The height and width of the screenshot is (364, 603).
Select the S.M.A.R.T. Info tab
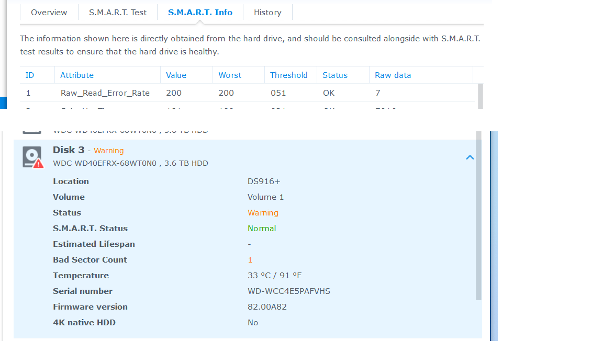coord(200,13)
